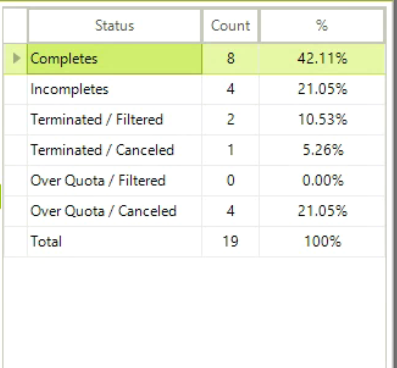Select the Total row label

pos(46,241)
